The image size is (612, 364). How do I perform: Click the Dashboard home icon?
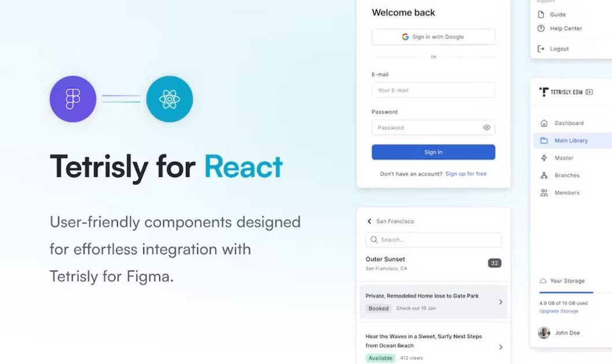[544, 123]
